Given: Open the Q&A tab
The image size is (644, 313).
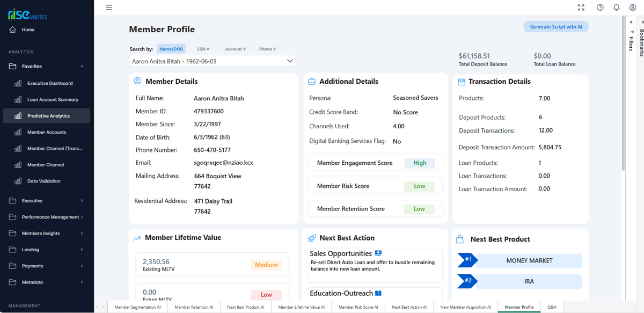Looking at the screenshot, I should pos(552,307).
